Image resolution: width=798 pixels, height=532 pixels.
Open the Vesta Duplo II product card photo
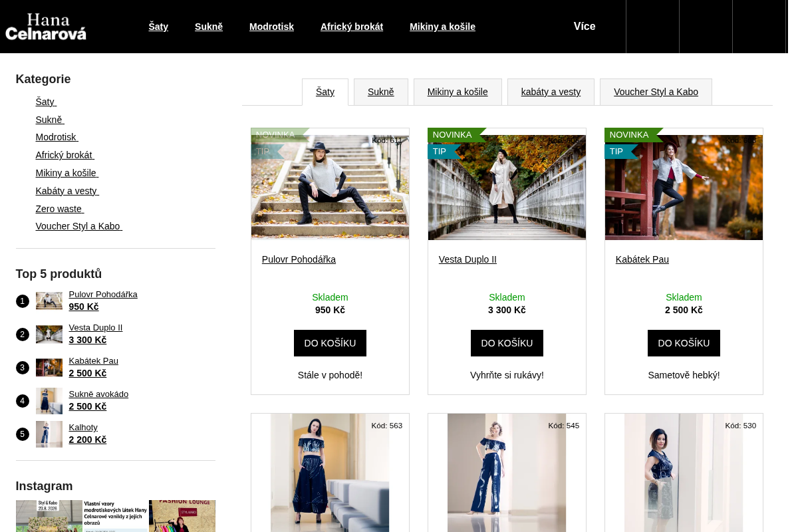507,187
